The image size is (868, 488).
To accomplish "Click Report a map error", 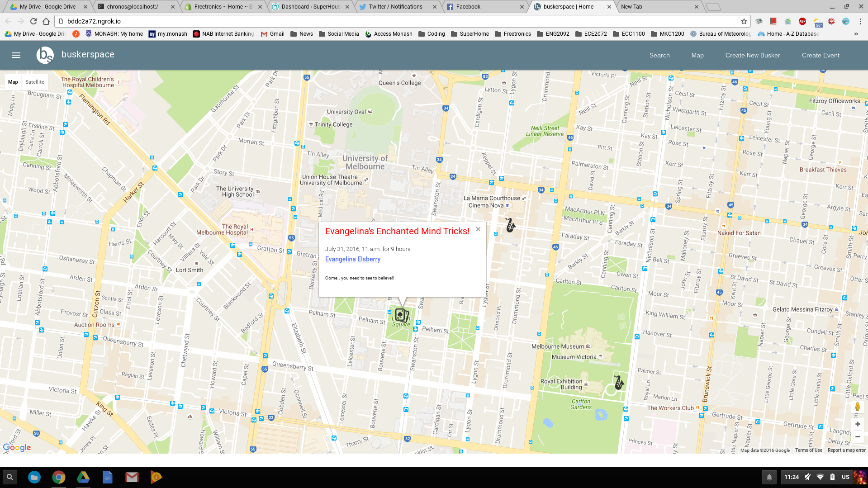I will click(x=847, y=450).
